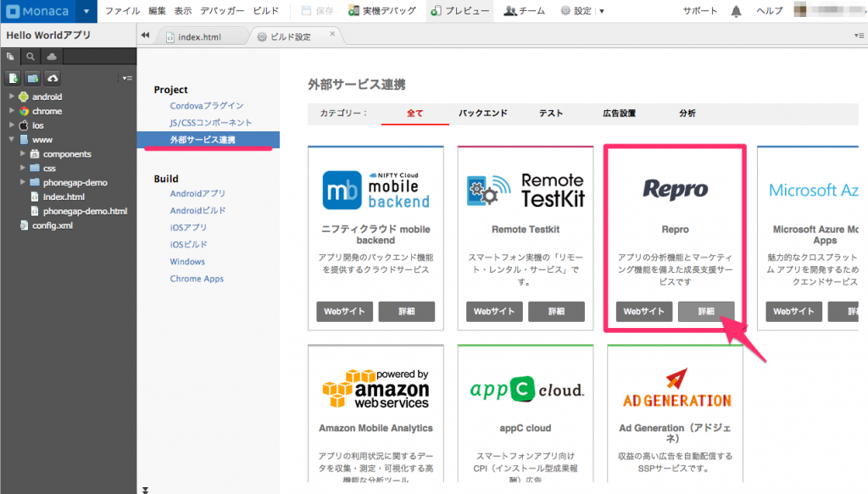Open the サポート link

tap(699, 11)
